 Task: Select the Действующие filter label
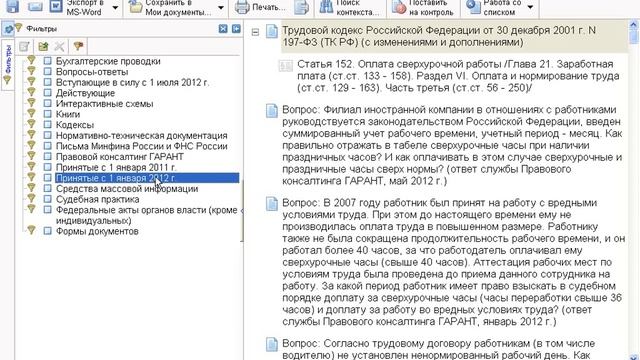(85, 93)
